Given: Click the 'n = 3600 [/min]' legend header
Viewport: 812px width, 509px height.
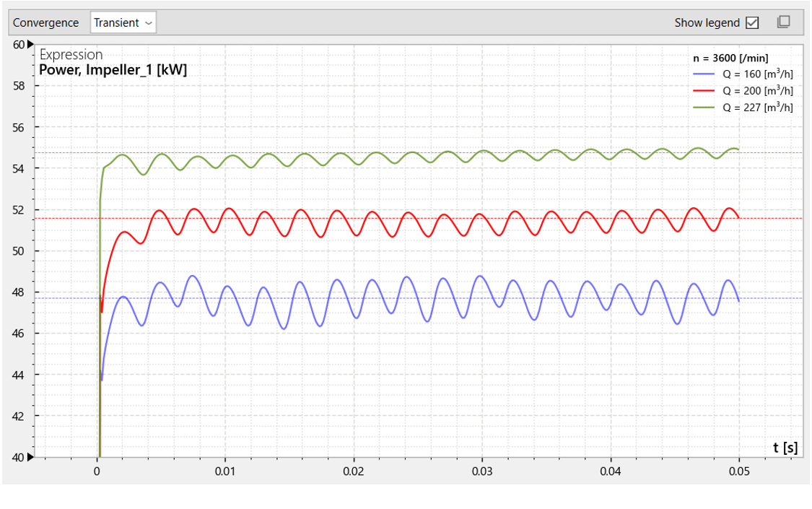Looking at the screenshot, I should coord(730,58).
